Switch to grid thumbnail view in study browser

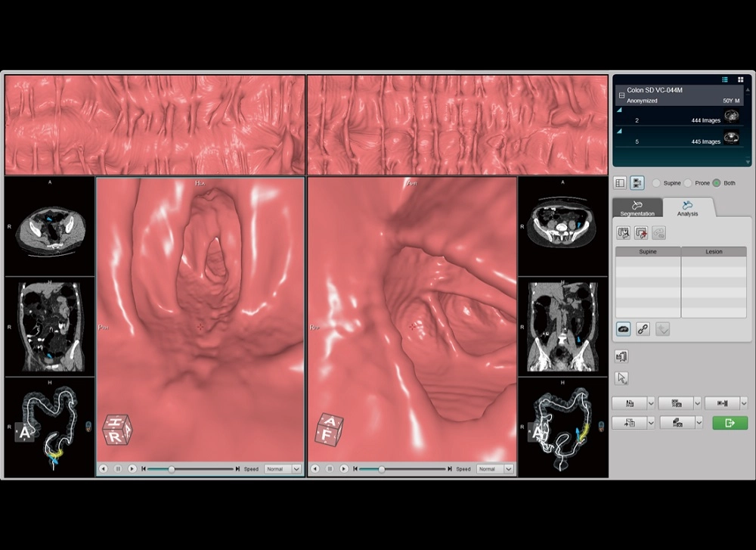click(740, 79)
